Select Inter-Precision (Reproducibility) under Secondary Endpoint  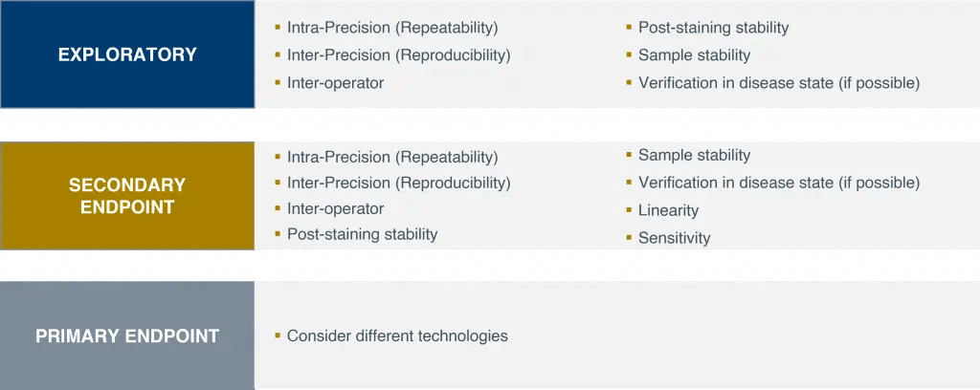point(398,183)
